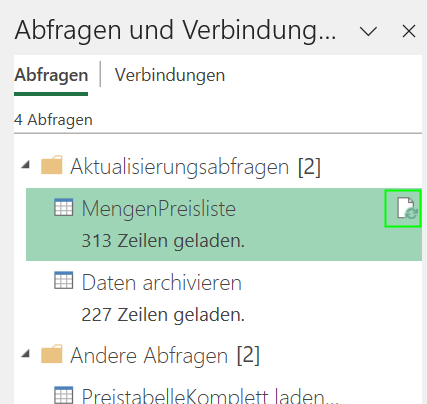
Task: Select the Daten archivieren query
Action: [224, 298]
